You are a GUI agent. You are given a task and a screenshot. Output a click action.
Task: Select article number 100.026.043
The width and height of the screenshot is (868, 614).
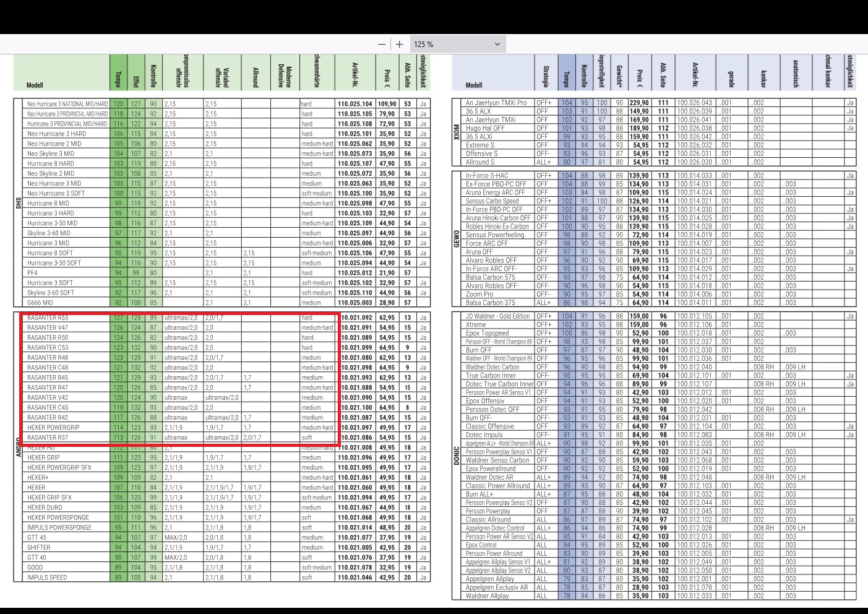point(694,103)
